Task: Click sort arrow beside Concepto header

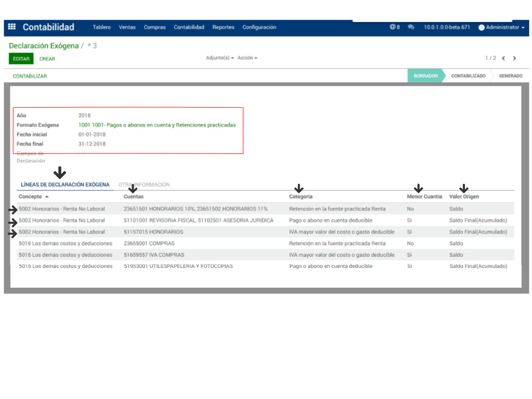Action: coord(47,197)
